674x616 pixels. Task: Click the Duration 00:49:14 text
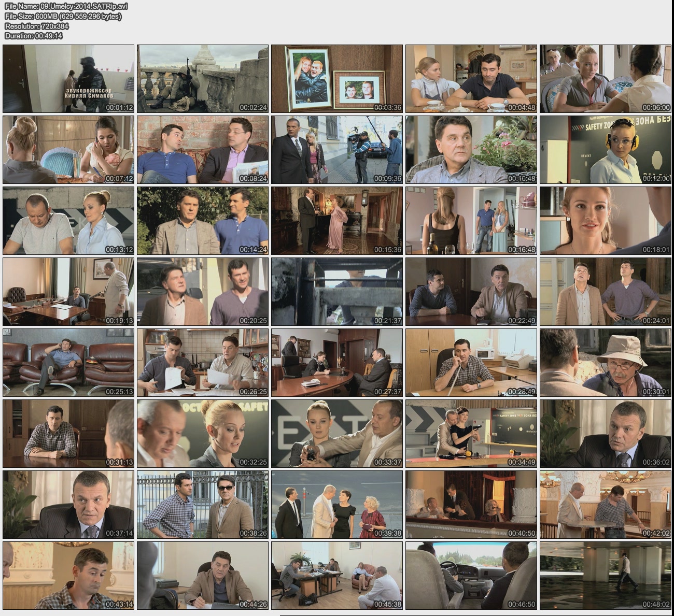point(34,36)
